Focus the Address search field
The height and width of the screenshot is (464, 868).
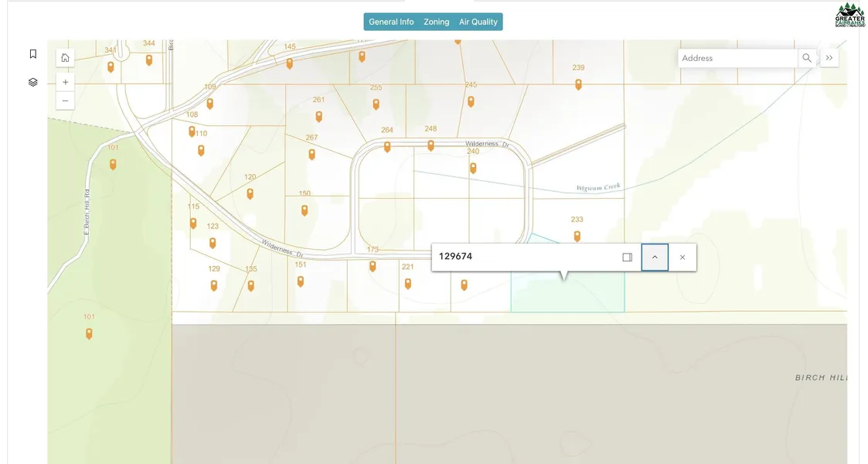738,58
